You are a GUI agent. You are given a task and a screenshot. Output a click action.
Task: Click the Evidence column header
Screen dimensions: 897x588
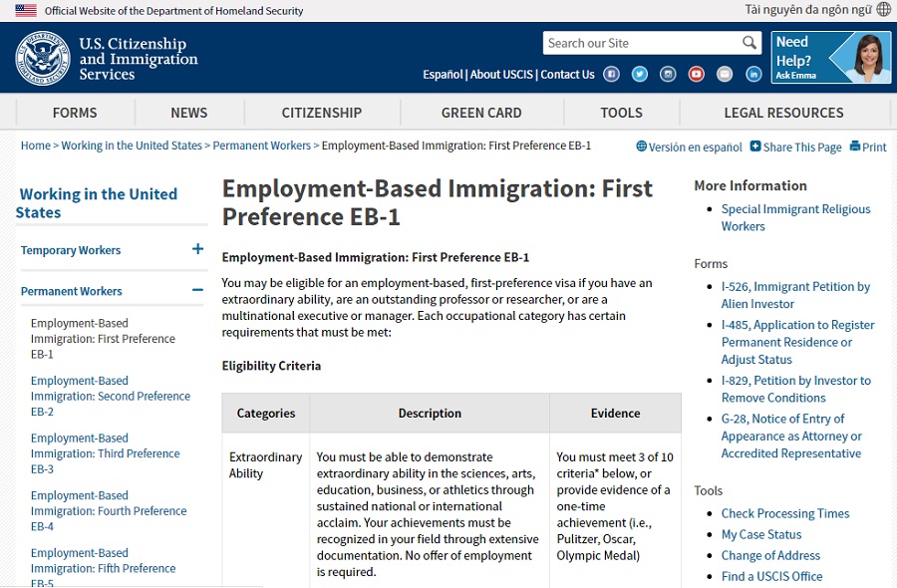point(616,413)
